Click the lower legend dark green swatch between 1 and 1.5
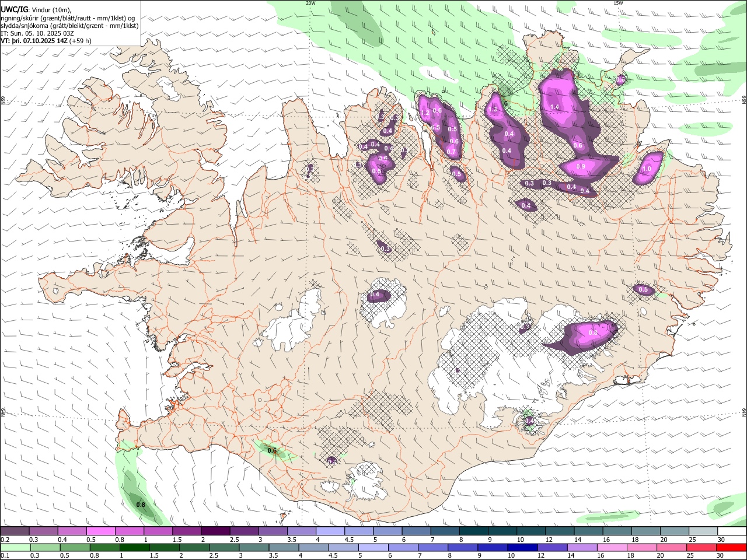This screenshot has width=747, height=560. 134,547
